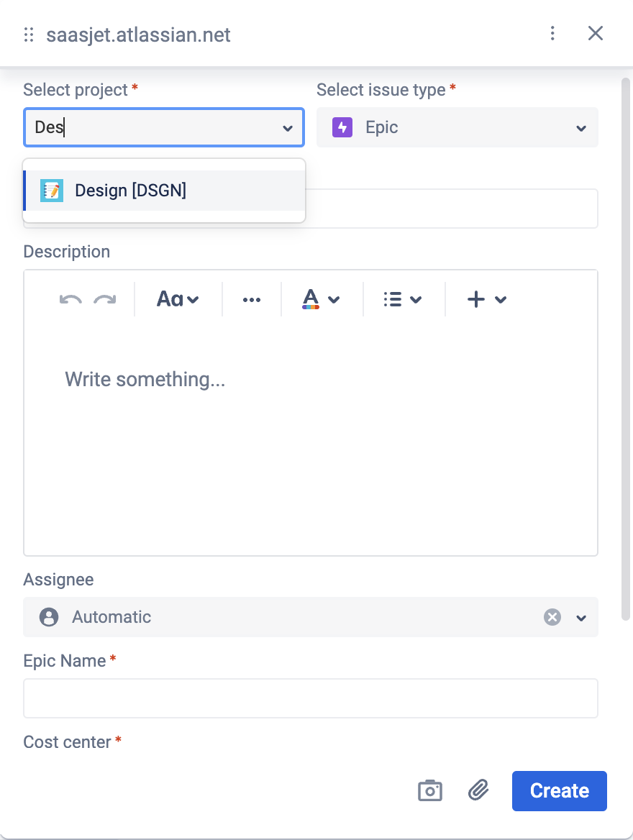The image size is (633, 840).
Task: Click into the Epic Name field
Action: (311, 698)
